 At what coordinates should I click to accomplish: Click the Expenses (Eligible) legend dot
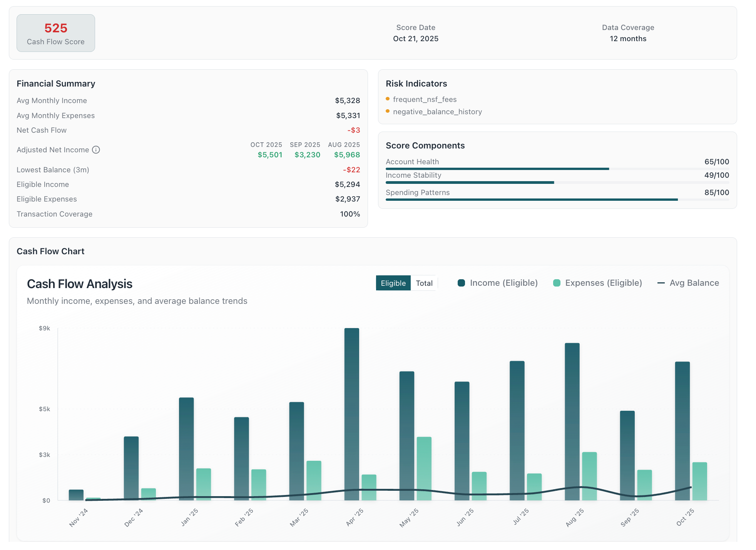pyautogui.click(x=557, y=283)
